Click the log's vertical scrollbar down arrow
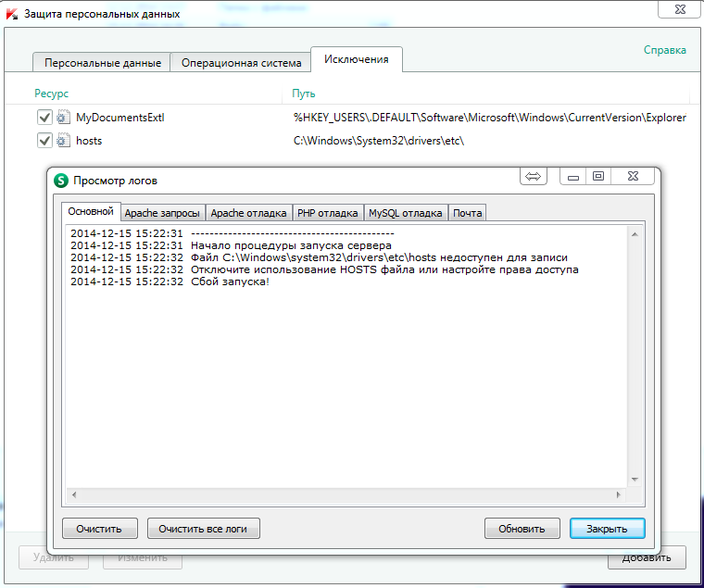This screenshot has width=704, height=588. click(635, 480)
